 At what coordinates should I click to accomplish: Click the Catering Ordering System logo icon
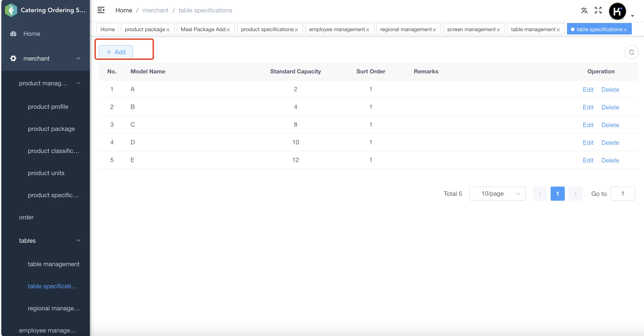coord(11,10)
